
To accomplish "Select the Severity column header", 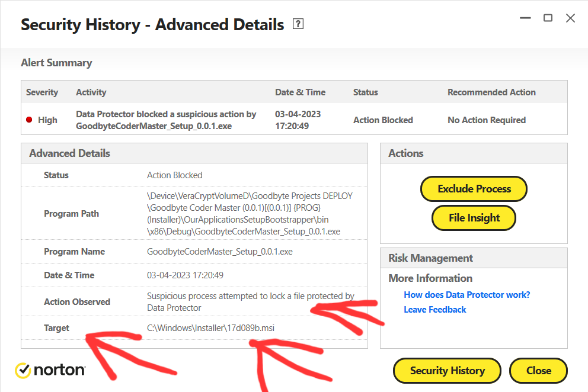I will click(x=42, y=92).
